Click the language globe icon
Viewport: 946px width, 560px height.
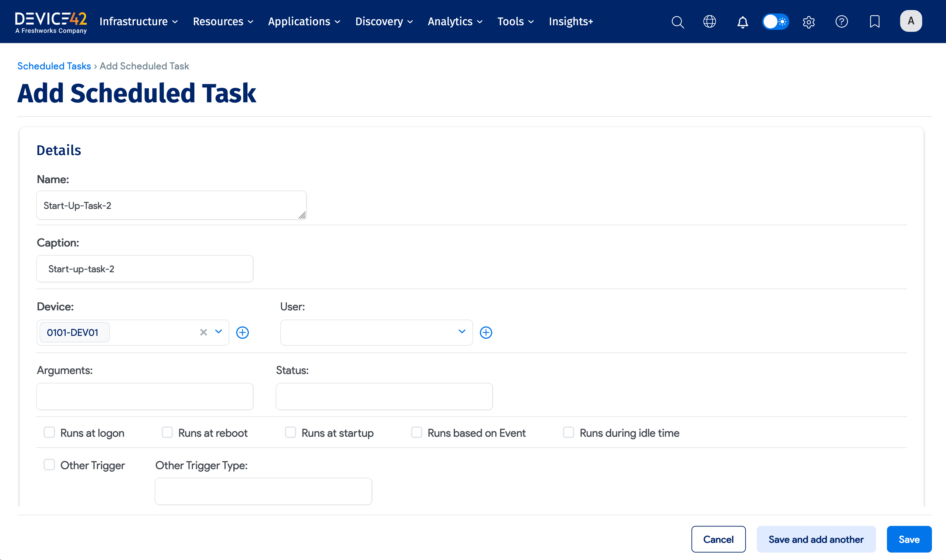(x=709, y=21)
